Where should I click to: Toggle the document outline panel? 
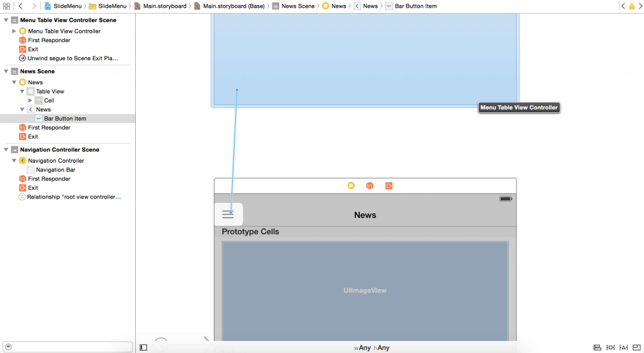143,347
